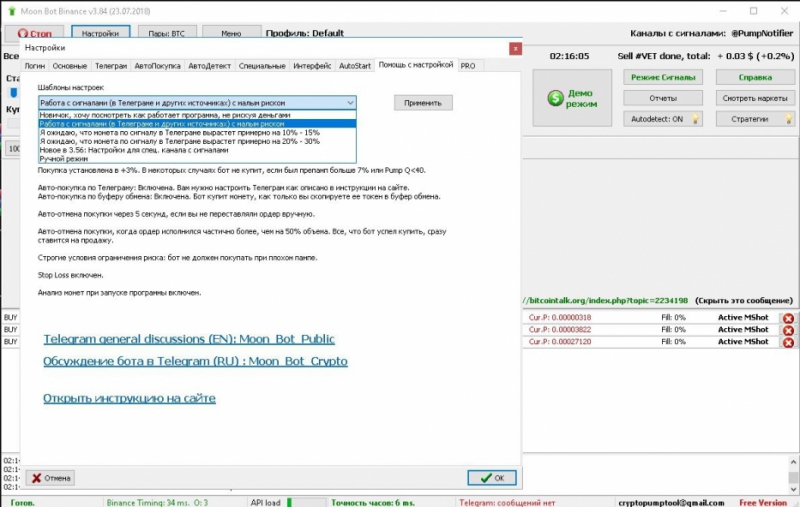Click the Moon Bot title bar app icon

(x=12, y=11)
